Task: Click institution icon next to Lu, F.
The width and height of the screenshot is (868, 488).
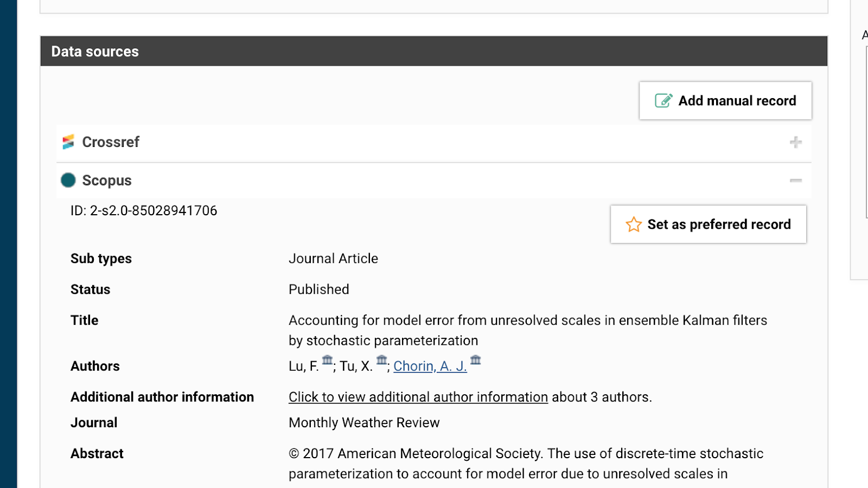Action: tap(327, 360)
